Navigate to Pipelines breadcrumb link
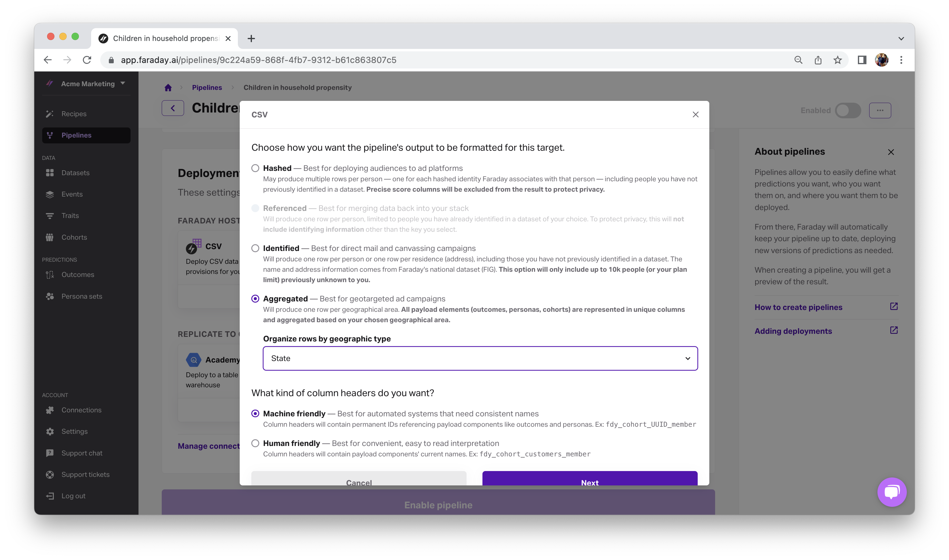This screenshot has width=949, height=560. point(206,87)
